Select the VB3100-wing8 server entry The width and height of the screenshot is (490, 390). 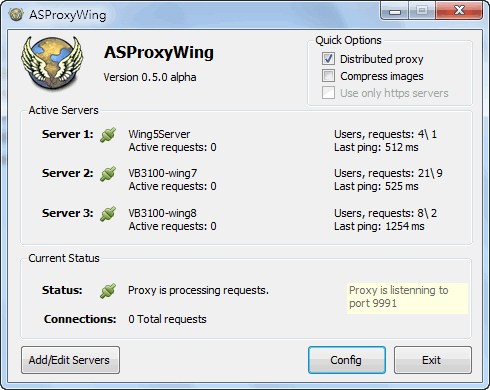pos(163,213)
